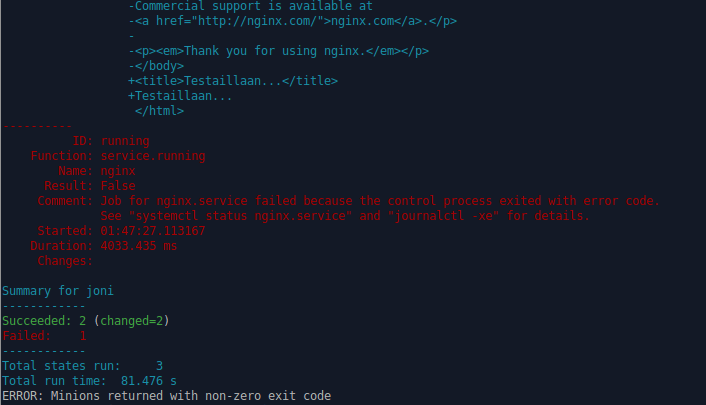Click the ERROR Minions returned message
Image resolution: width=706 pixels, height=405 pixels.
coord(166,396)
